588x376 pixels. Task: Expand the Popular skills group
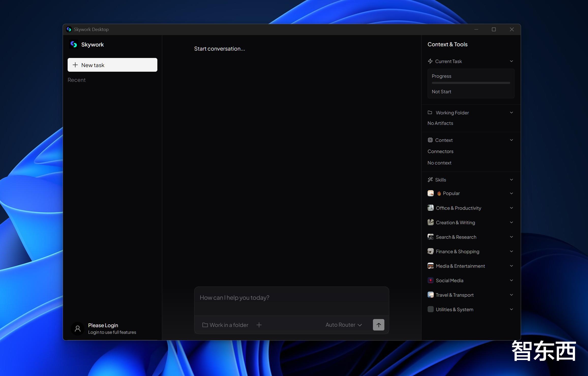click(x=511, y=193)
